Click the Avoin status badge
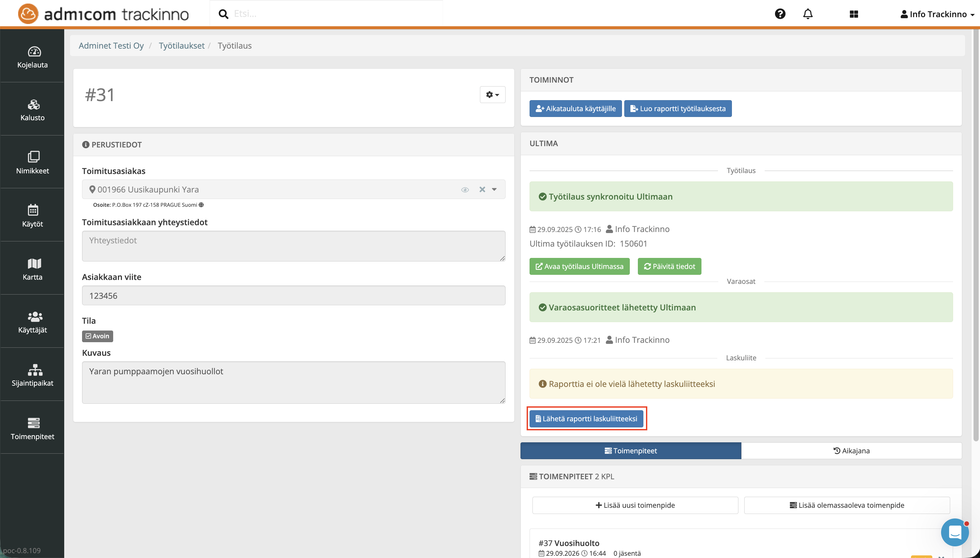Screen dimensions: 980x558 [x=97, y=336]
